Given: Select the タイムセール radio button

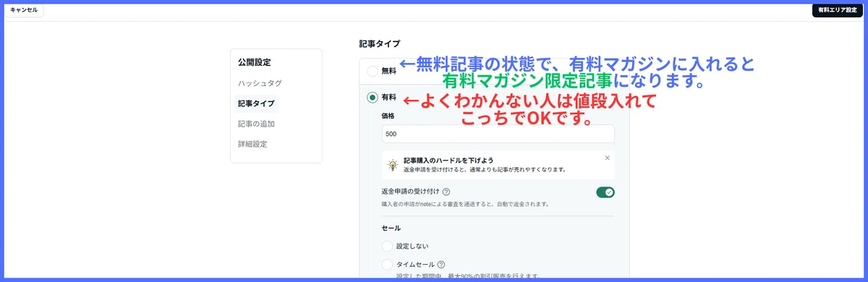Looking at the screenshot, I should point(387,265).
